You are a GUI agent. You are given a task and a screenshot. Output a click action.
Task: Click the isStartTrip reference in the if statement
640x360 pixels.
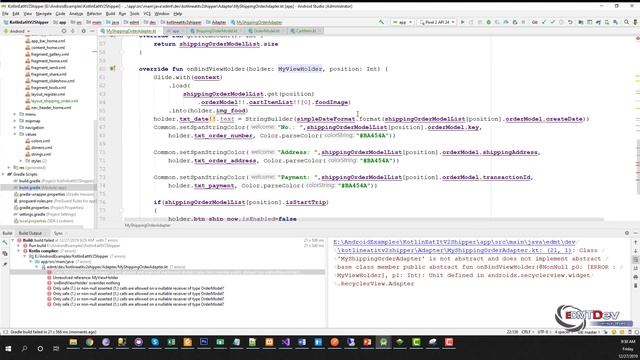[x=306, y=202]
